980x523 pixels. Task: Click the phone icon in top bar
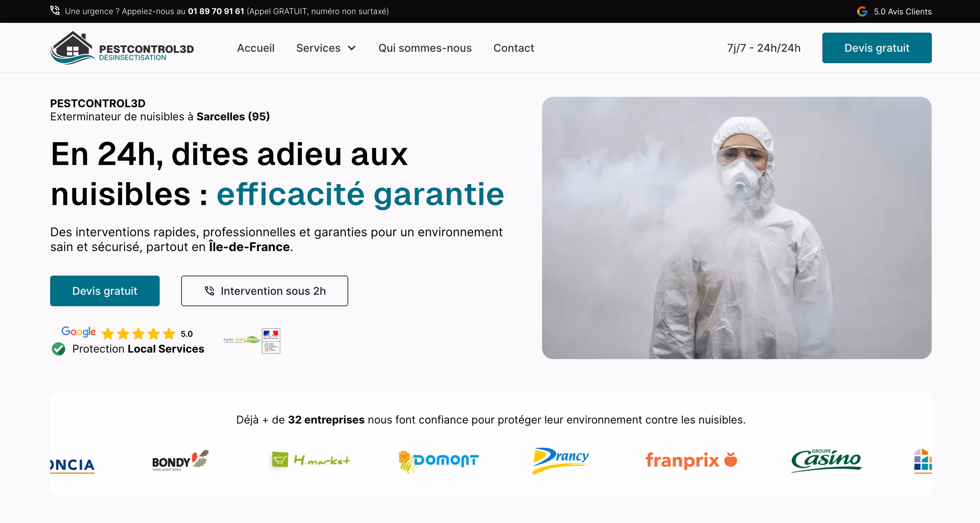pos(55,11)
